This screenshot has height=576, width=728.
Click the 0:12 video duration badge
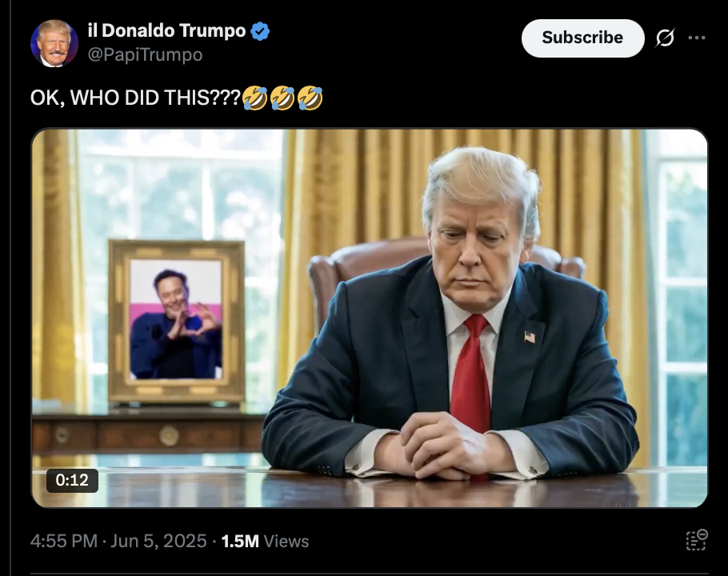pos(72,480)
